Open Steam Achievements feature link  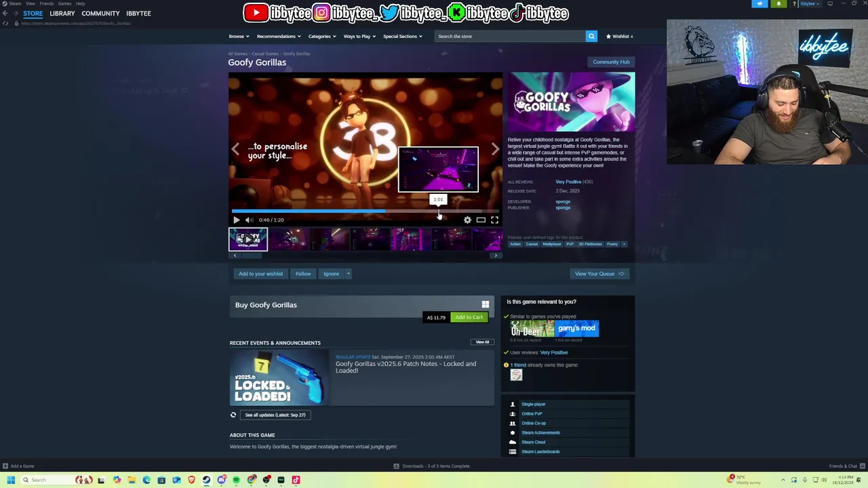(x=540, y=432)
